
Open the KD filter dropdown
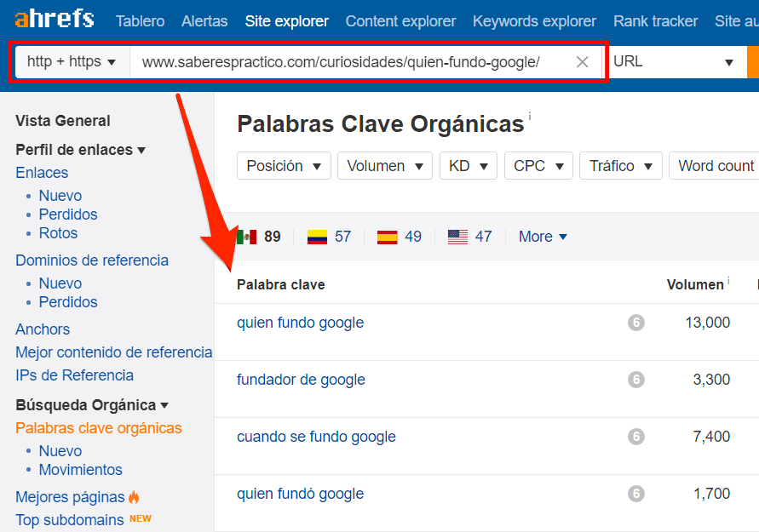(x=468, y=166)
